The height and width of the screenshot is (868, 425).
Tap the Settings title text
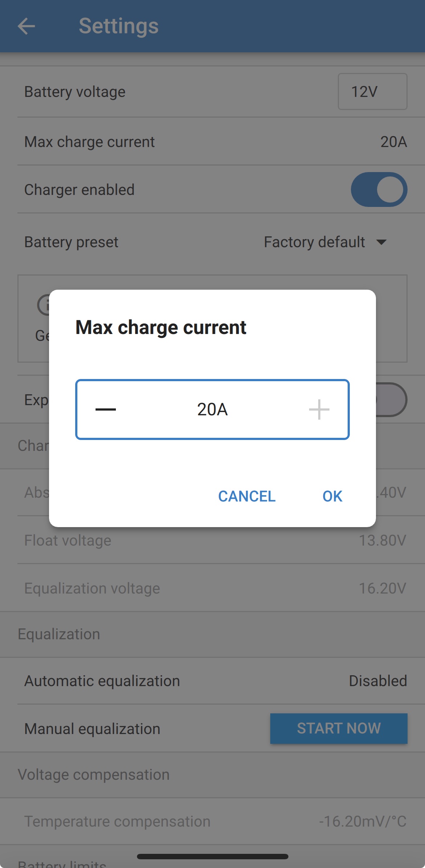[x=119, y=26]
